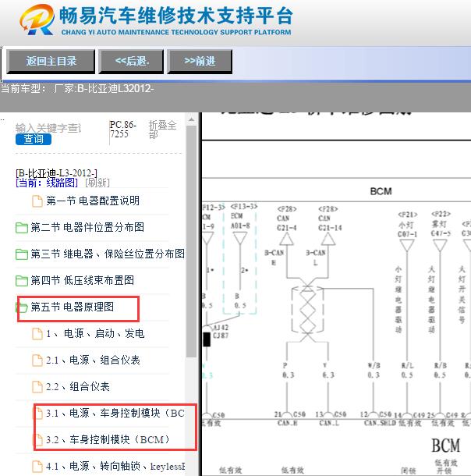This screenshot has height=476, width=471.
Task: Click the 当前车型 厂家:B-比亚迪L32012- text
Action: point(77,89)
